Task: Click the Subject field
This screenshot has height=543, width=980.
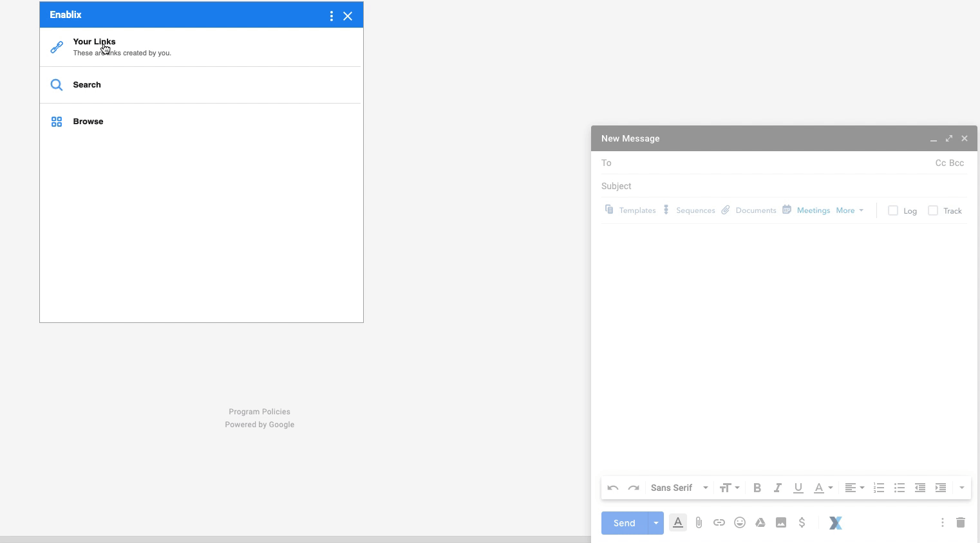Action: [x=784, y=186]
